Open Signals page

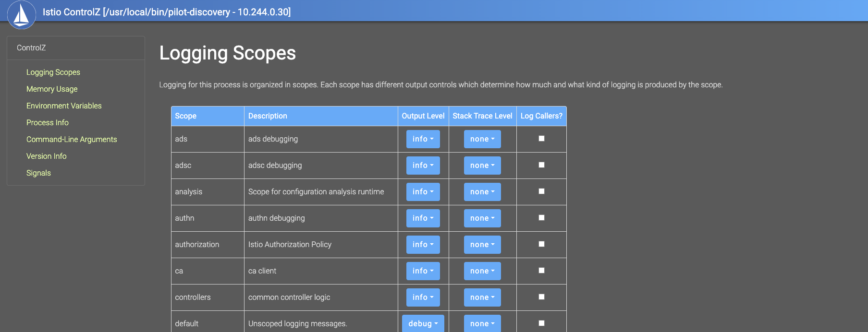[38, 173]
